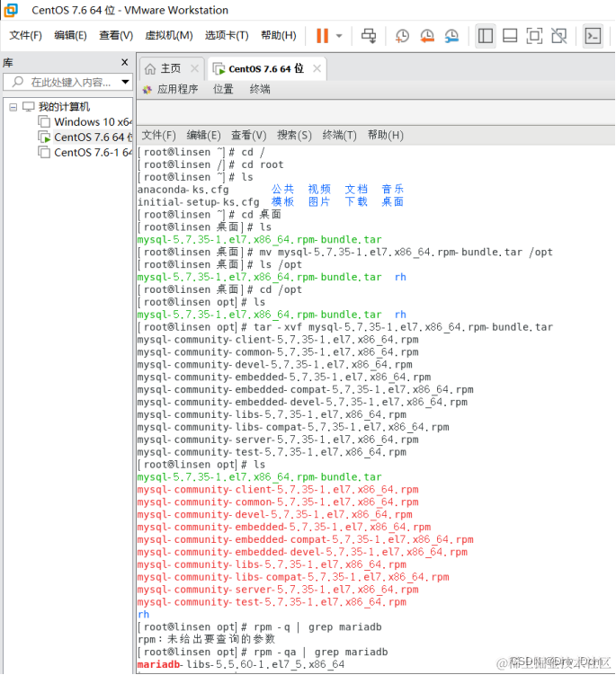Close the 主页 tab
The width and height of the screenshot is (616, 675).
195,68
